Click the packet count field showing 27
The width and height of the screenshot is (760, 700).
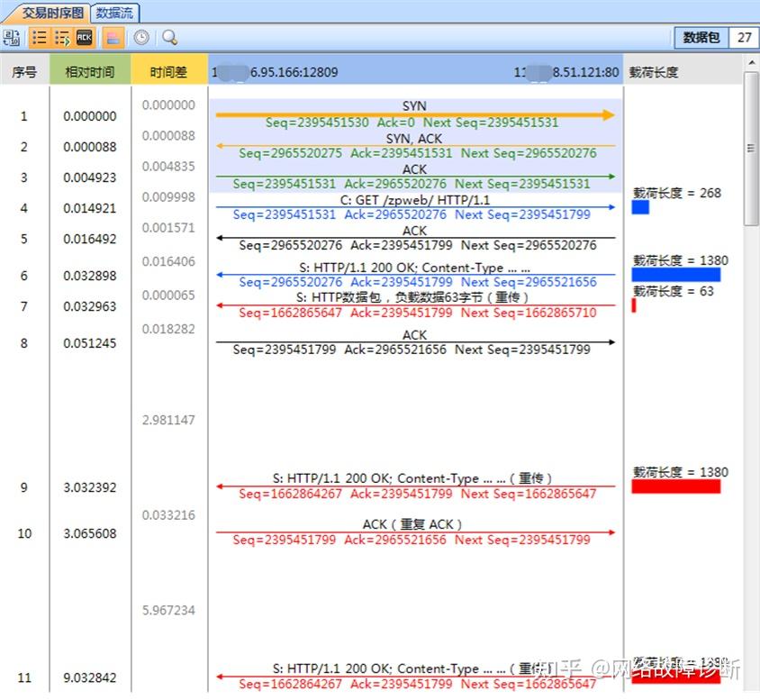(746, 38)
